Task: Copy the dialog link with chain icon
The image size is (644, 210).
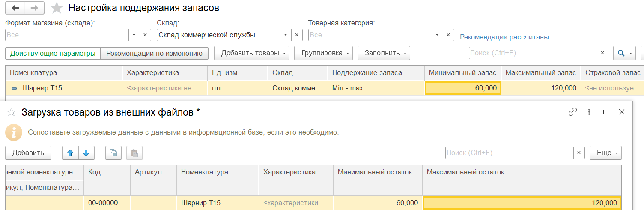Action: [572, 112]
